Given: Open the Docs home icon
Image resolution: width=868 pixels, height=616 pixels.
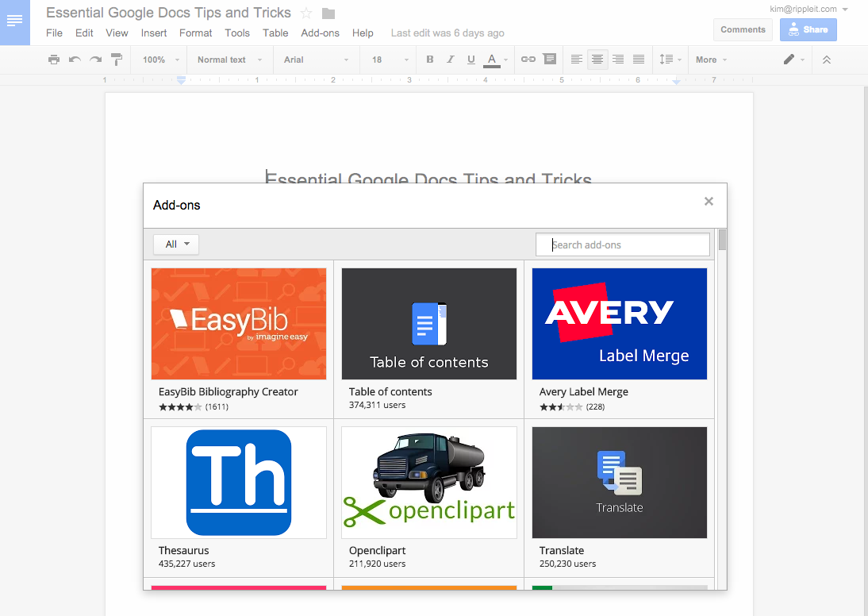Looking at the screenshot, I should click(x=15, y=22).
